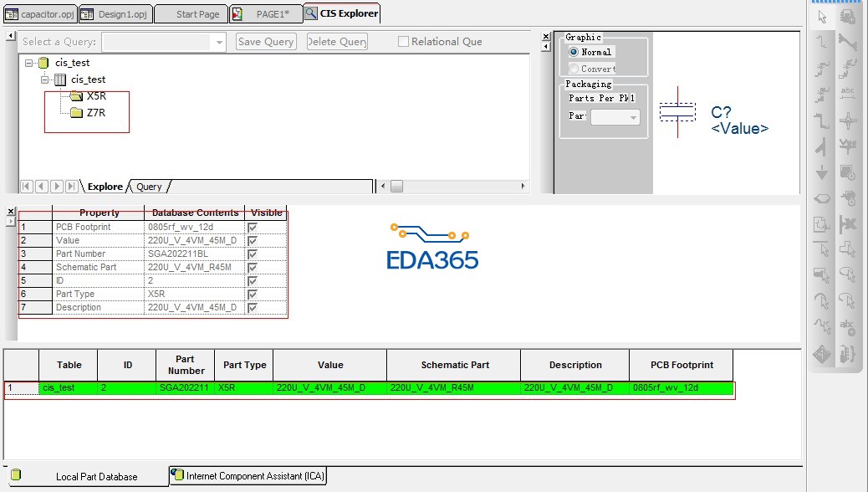The height and width of the screenshot is (492, 868).
Task: Click the Delete Query button
Action: [x=337, y=42]
